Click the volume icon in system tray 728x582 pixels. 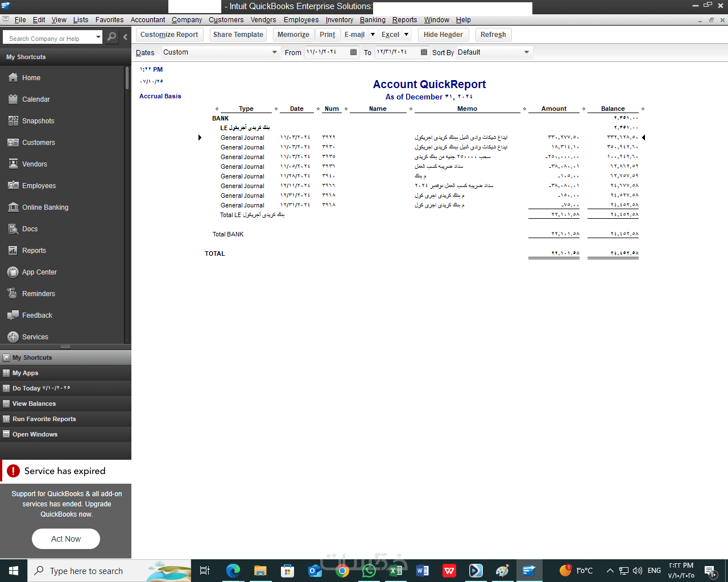[x=638, y=571]
